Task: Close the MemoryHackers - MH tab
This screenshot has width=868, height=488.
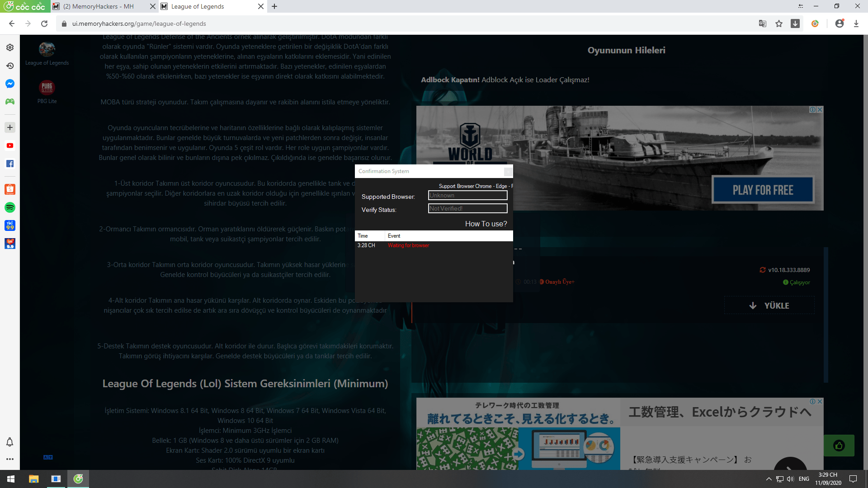Action: [x=152, y=6]
